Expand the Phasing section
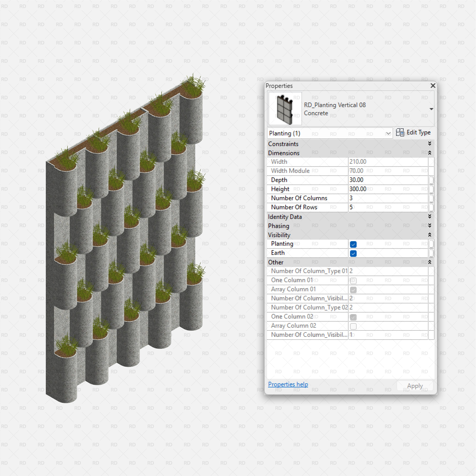This screenshot has width=476, height=476. point(430,226)
